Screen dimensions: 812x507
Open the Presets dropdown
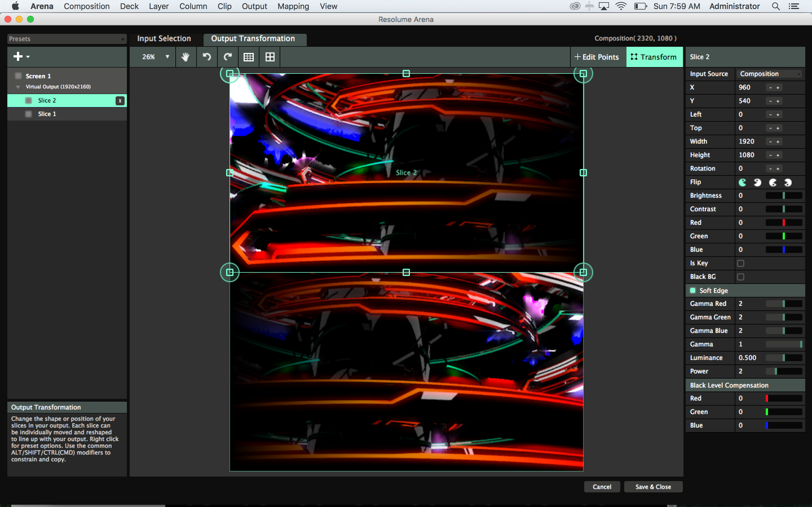click(x=67, y=39)
